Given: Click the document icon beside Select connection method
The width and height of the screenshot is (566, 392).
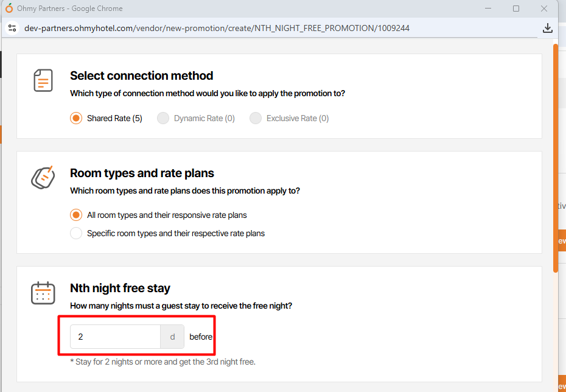Looking at the screenshot, I should coord(43,80).
